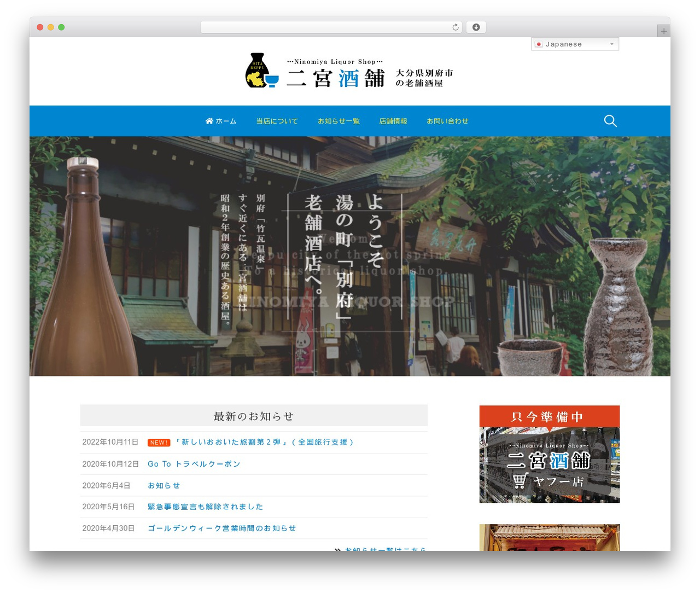Focus the browser address bar
This screenshot has height=593, width=700.
click(x=331, y=27)
